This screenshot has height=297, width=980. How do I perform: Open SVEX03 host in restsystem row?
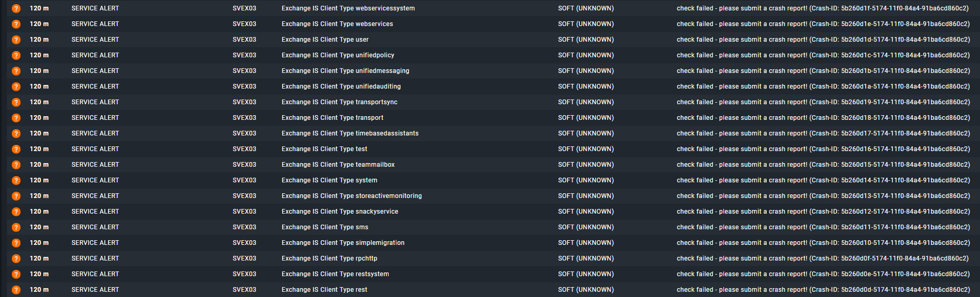[244, 274]
